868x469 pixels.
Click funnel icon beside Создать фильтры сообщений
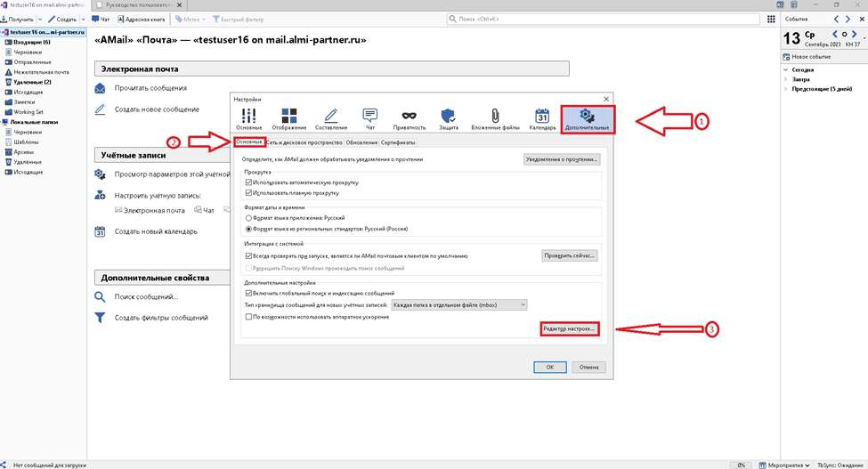[101, 318]
